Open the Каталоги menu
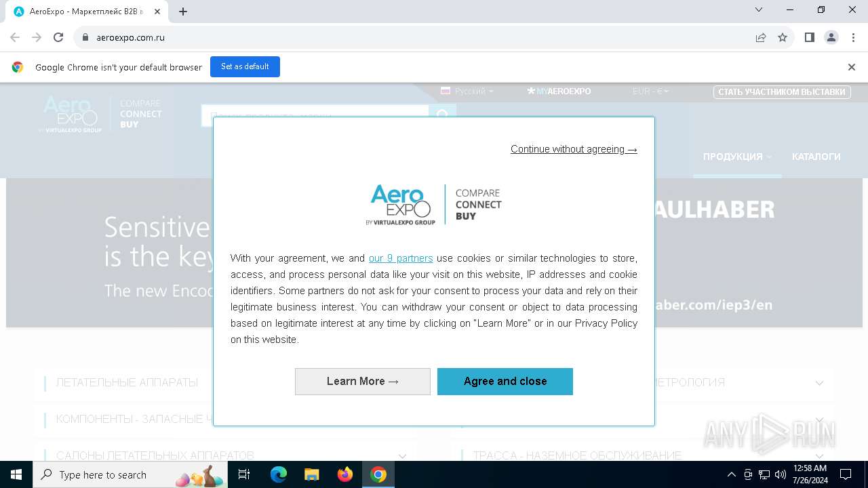The height and width of the screenshot is (488, 868). [816, 157]
